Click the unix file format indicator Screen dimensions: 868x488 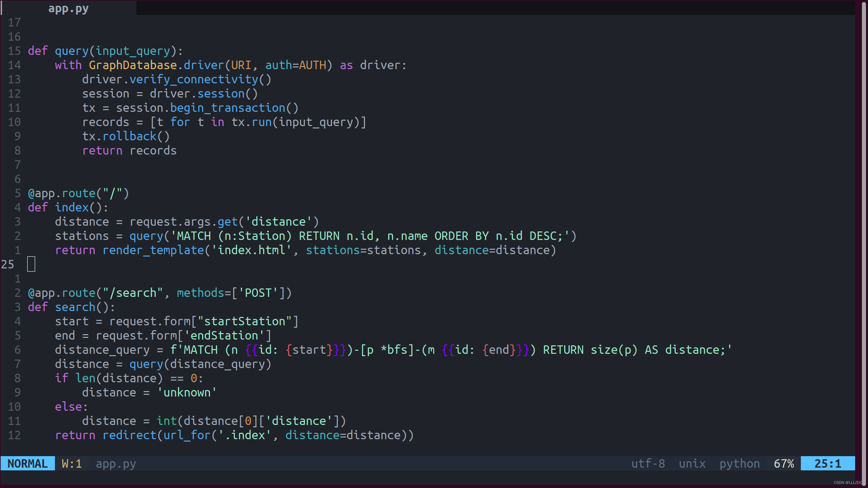point(692,464)
